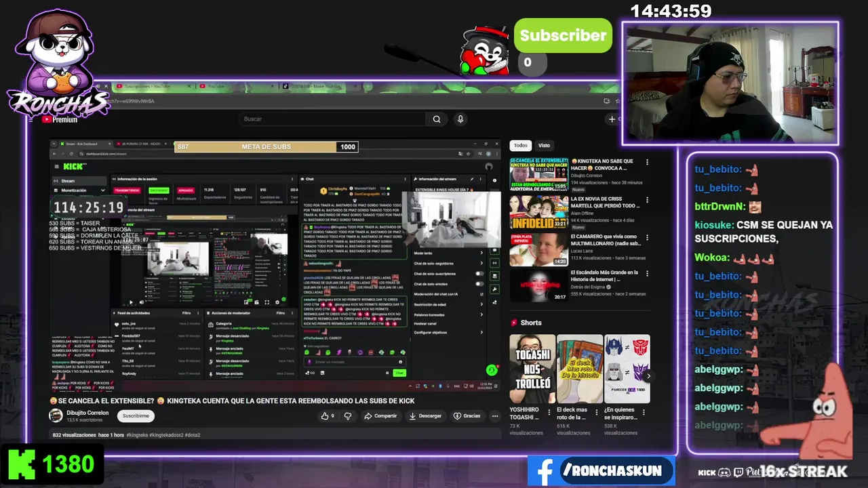This screenshot has height=488, width=868.
Task: Click profile avatar in Kick dashboard header
Action: click(x=489, y=166)
